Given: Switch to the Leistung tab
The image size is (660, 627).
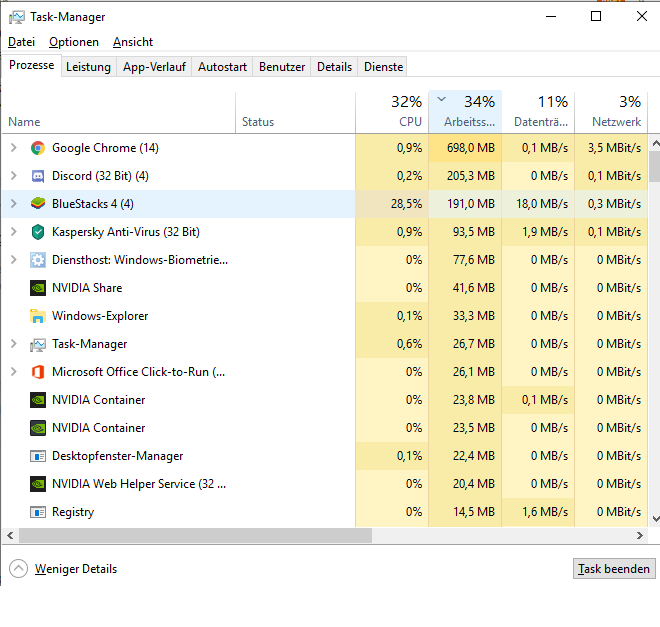Looking at the screenshot, I should coord(88,67).
